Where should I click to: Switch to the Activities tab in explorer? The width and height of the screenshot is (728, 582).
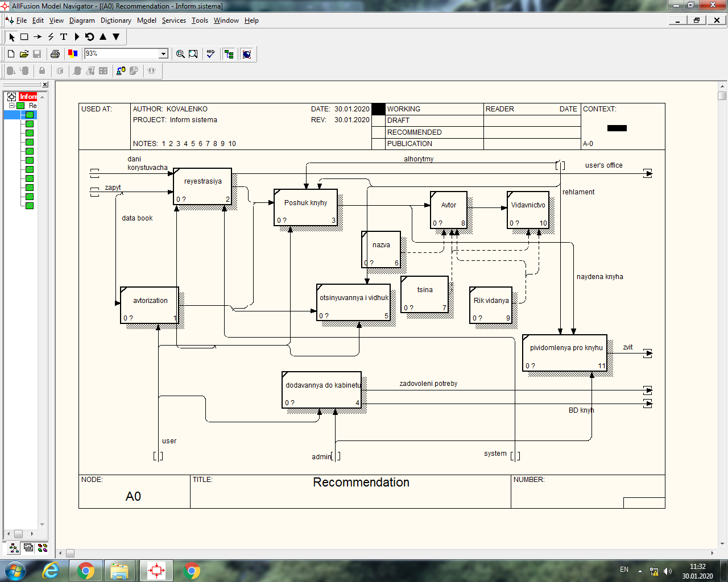(14, 548)
